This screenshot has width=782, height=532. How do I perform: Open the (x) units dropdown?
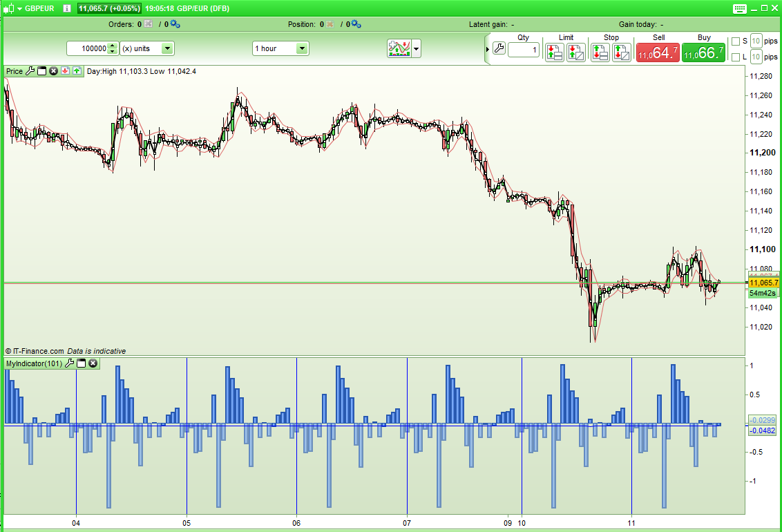[166, 48]
